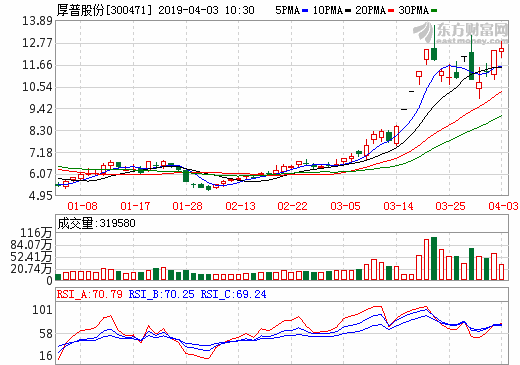Click the RSI axis value 58

(x=46, y=334)
